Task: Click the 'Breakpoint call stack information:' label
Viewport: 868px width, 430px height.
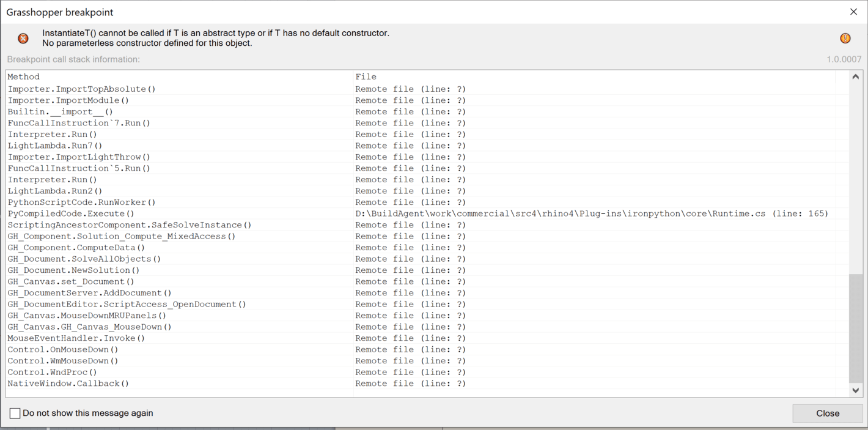Action: point(73,59)
